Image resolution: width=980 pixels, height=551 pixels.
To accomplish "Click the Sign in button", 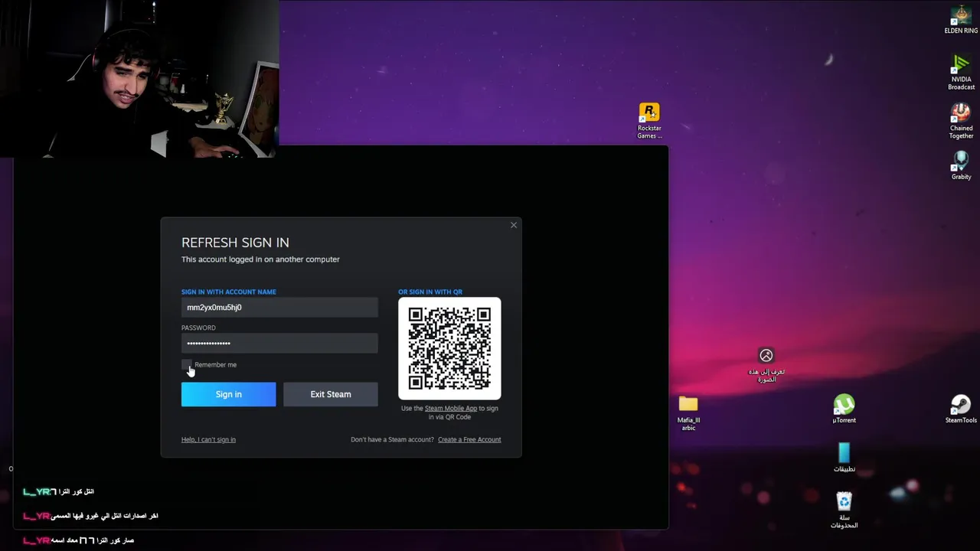I will pyautogui.click(x=228, y=394).
